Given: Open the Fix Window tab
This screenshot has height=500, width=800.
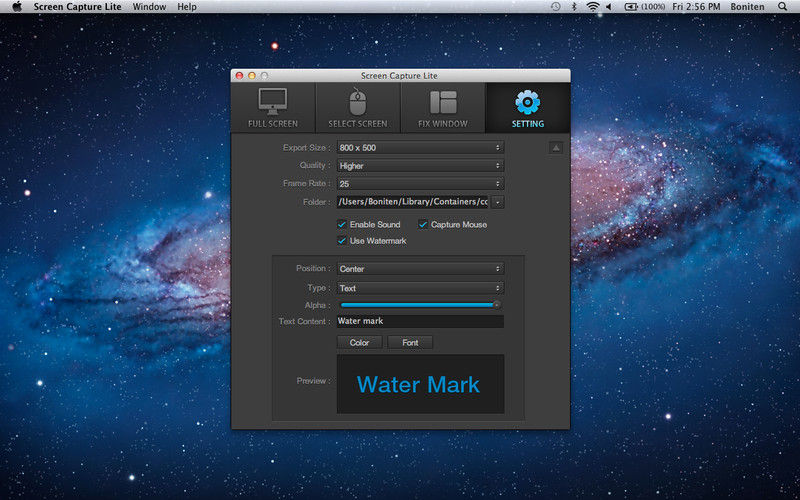Looking at the screenshot, I should 443,108.
